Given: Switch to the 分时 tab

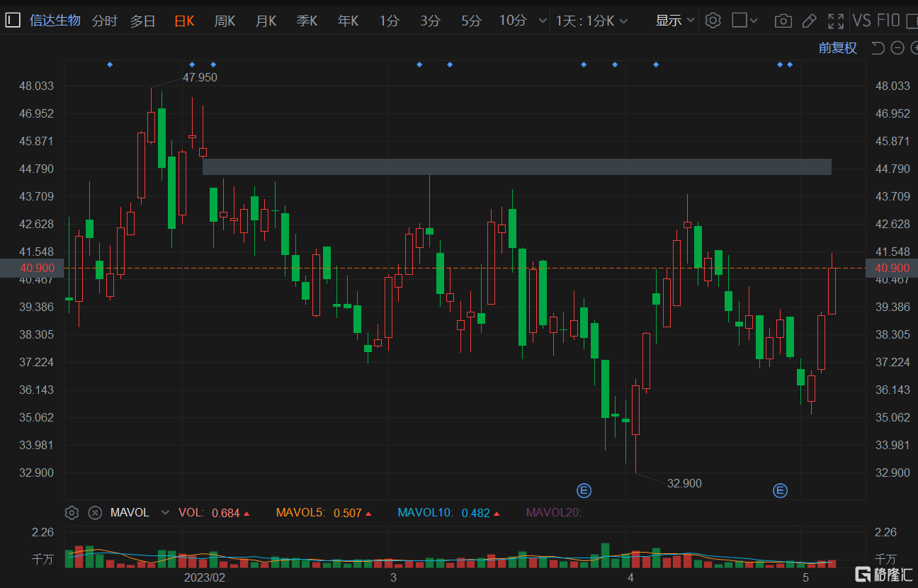Looking at the screenshot, I should pos(105,21).
